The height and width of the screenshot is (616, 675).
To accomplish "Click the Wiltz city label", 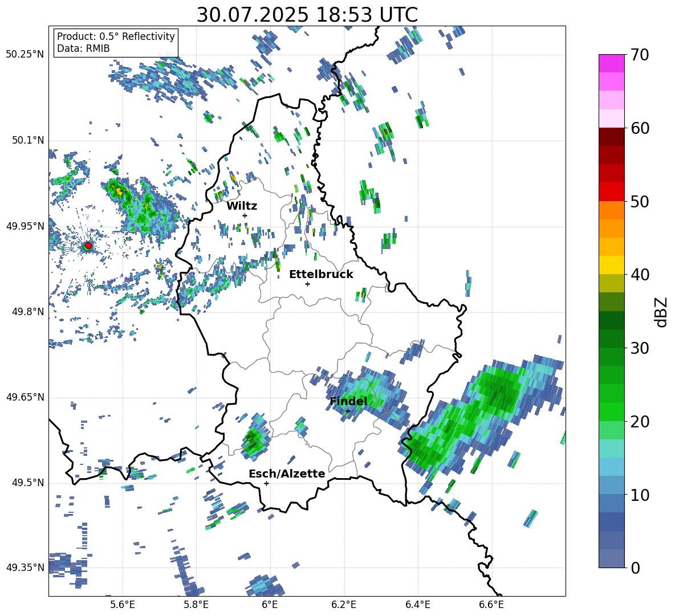I will pyautogui.click(x=242, y=206).
